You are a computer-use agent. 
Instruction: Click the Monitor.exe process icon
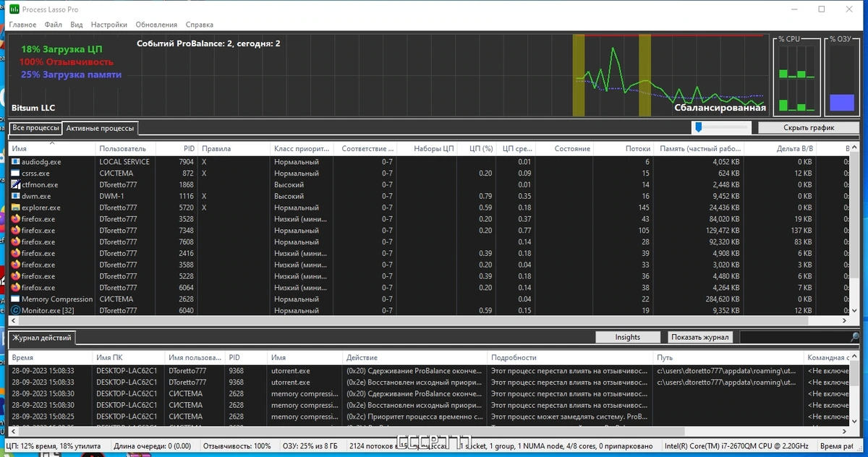pyautogui.click(x=15, y=310)
